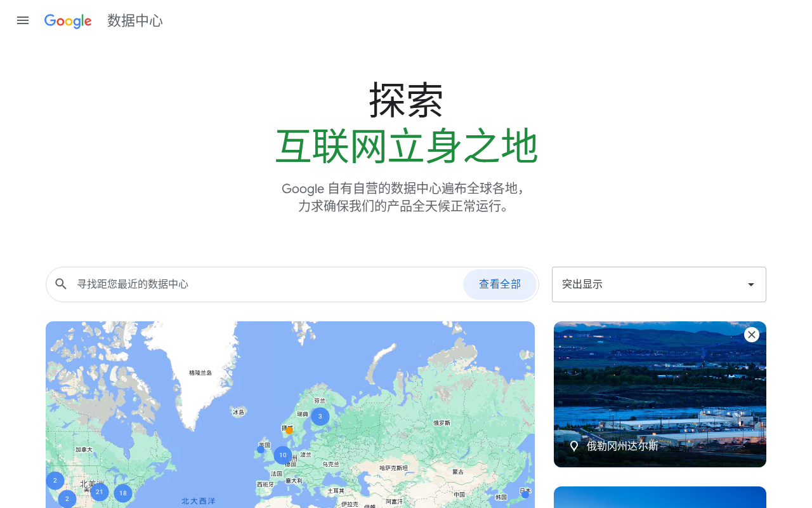812x508 pixels.
Task: Click the search magnifier icon
Action: click(x=61, y=284)
